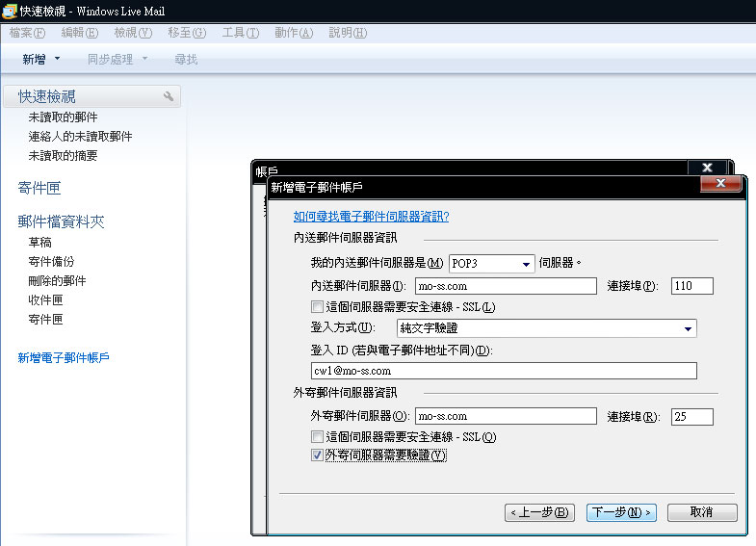Uncheck 外寄伺服器需要驗證 checkbox

point(317,455)
